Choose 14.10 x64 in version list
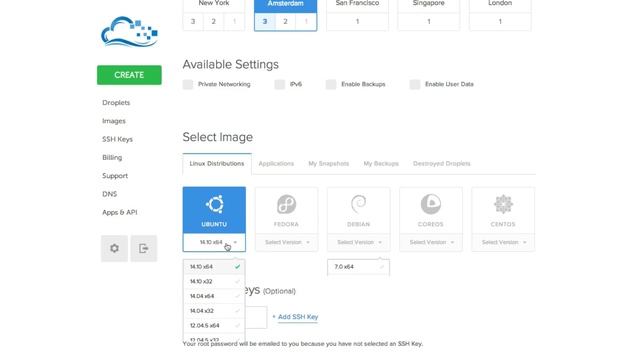 tap(214, 267)
